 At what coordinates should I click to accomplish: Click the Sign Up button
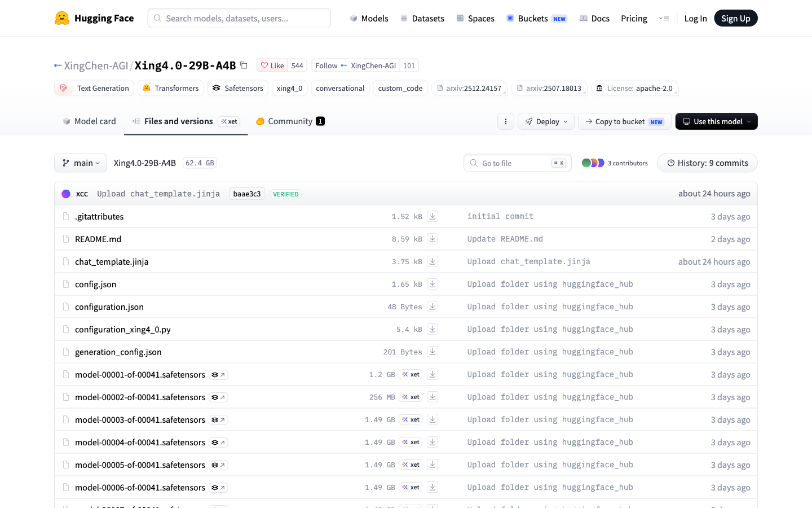tap(735, 19)
